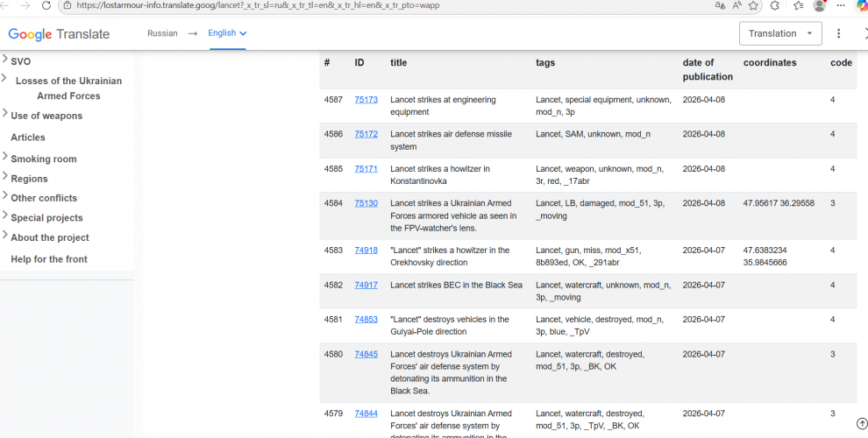Click the scroll-to-top arrow button
868x438 pixels.
pyautogui.click(x=861, y=424)
